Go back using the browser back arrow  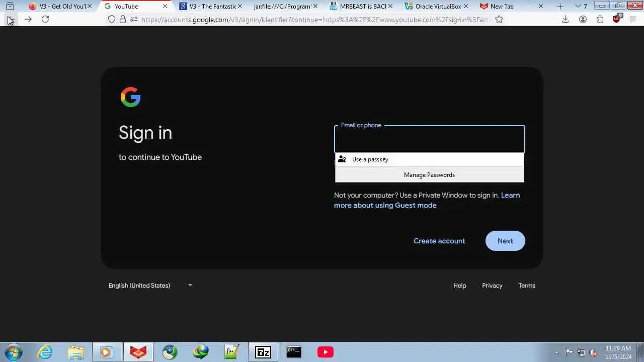tap(11, 19)
